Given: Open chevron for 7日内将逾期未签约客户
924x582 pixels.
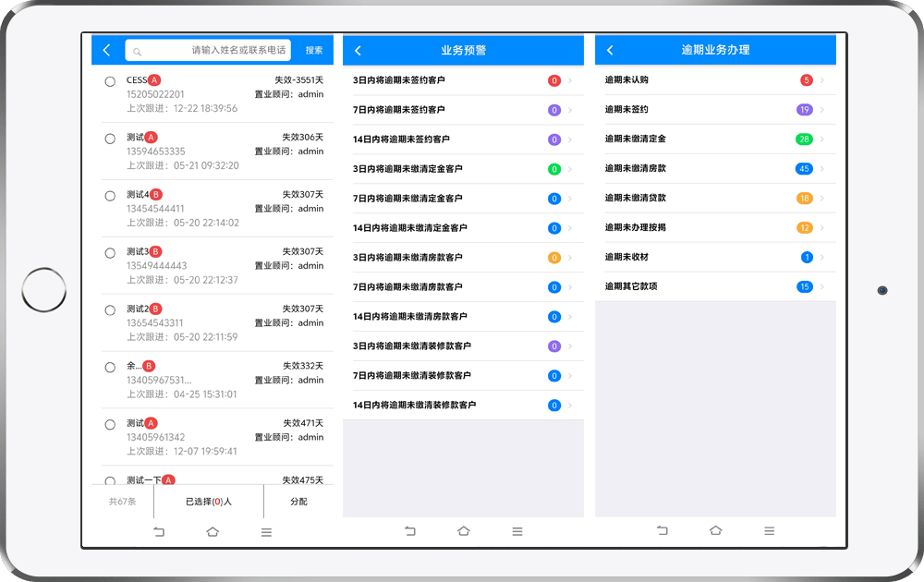Looking at the screenshot, I should 570,110.
